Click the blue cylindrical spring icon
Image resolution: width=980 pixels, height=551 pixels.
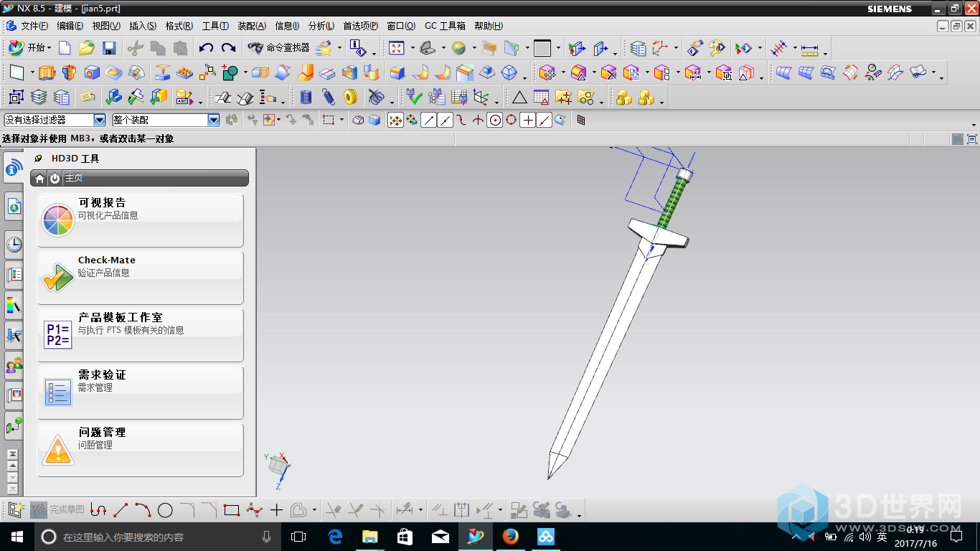coord(306,97)
